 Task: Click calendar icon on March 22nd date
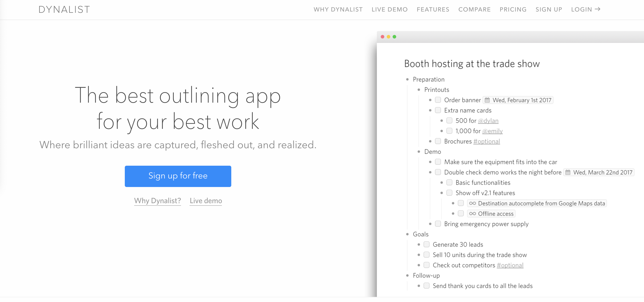[x=568, y=173]
